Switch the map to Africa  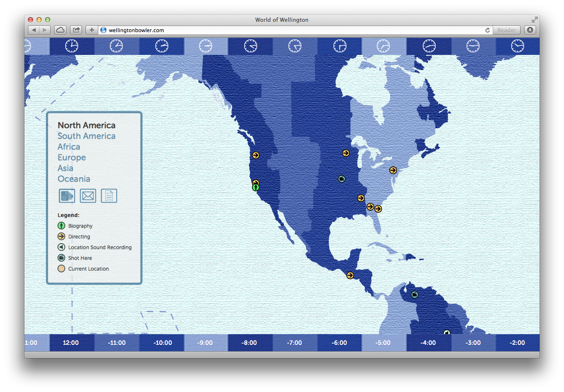pyautogui.click(x=69, y=147)
